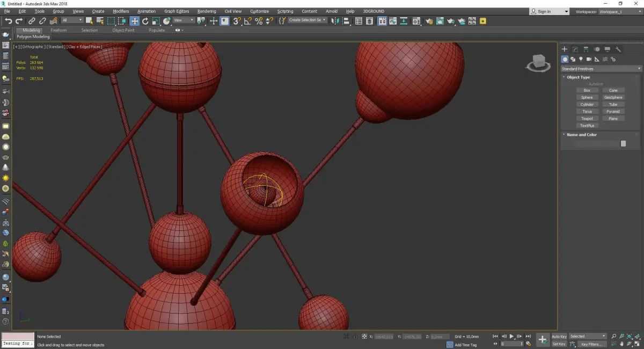
Task: Collapse the Name and Color rollout
Action: pyautogui.click(x=581, y=135)
